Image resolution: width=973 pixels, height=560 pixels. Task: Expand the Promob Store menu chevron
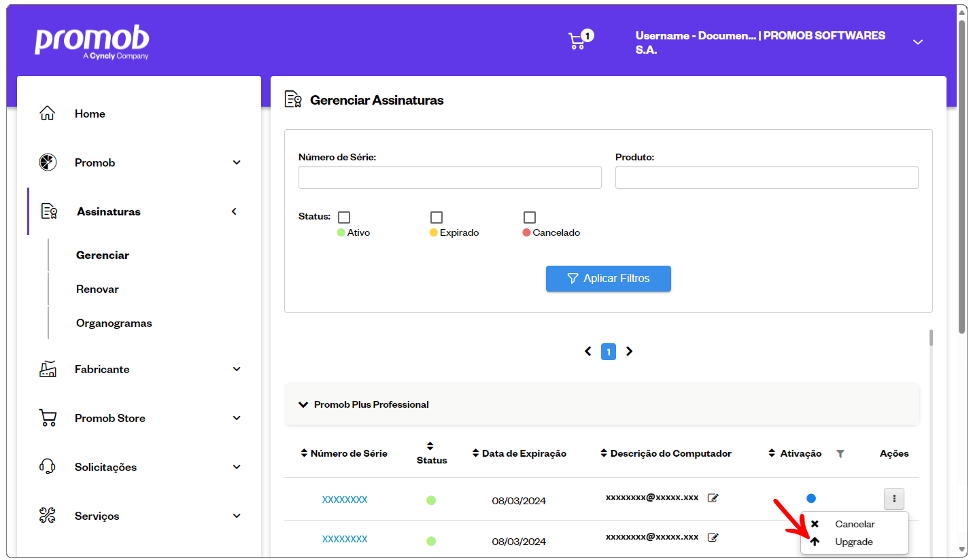[x=237, y=418]
